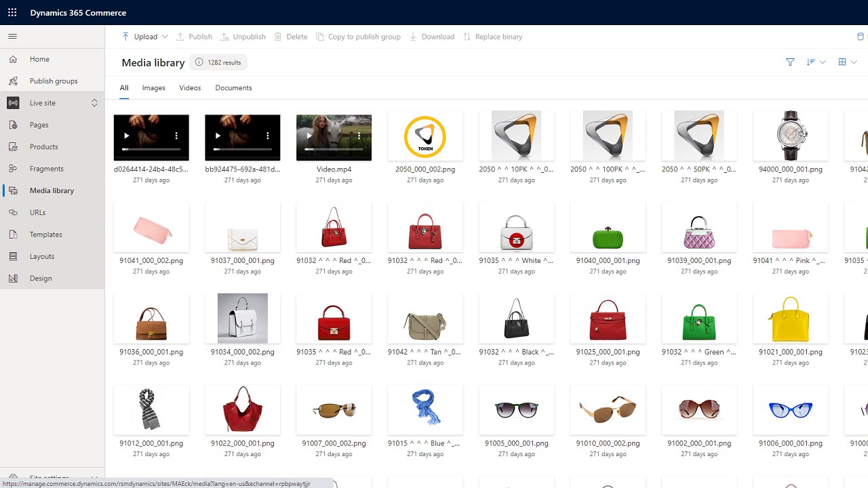Open the Upload dropdown menu

tap(144, 37)
